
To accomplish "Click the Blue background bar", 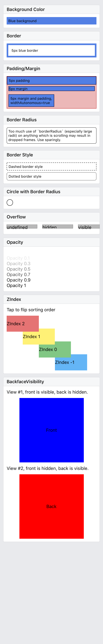I will (51, 21).
